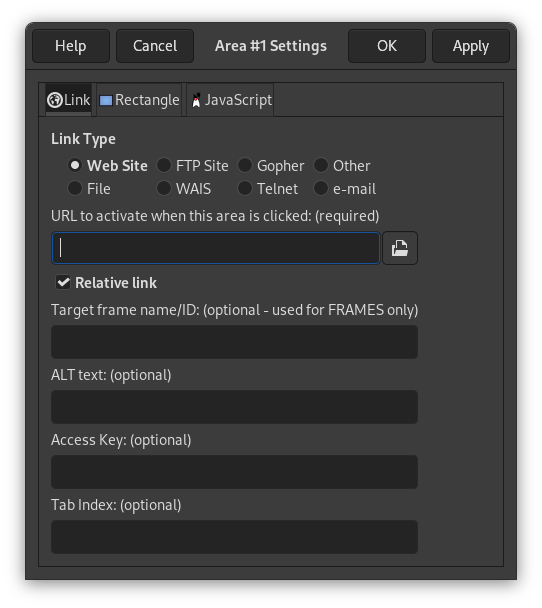Switch to the Rectangle tab
Viewport: 542px width, 608px height.
coord(139,100)
